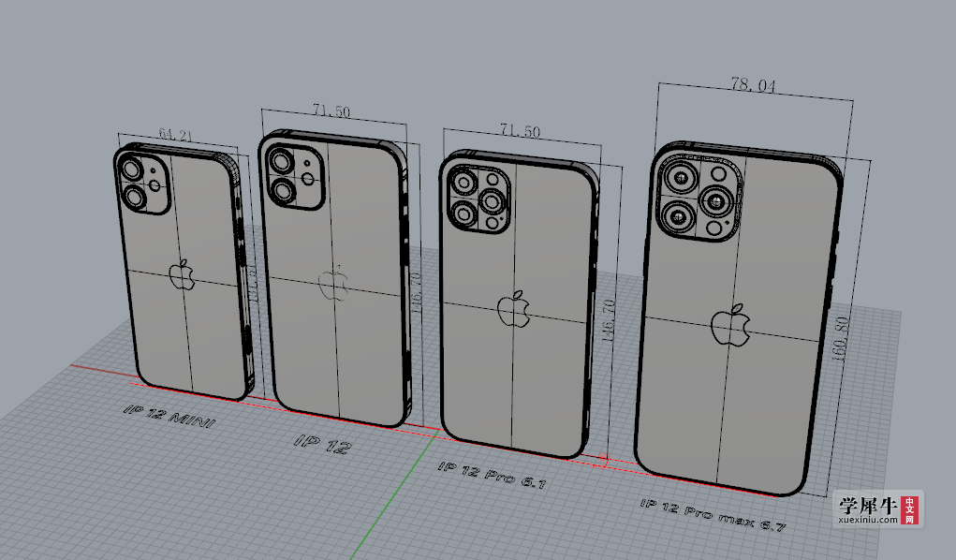Click the Apple logo on the IP 12 Pro max

pos(730,325)
